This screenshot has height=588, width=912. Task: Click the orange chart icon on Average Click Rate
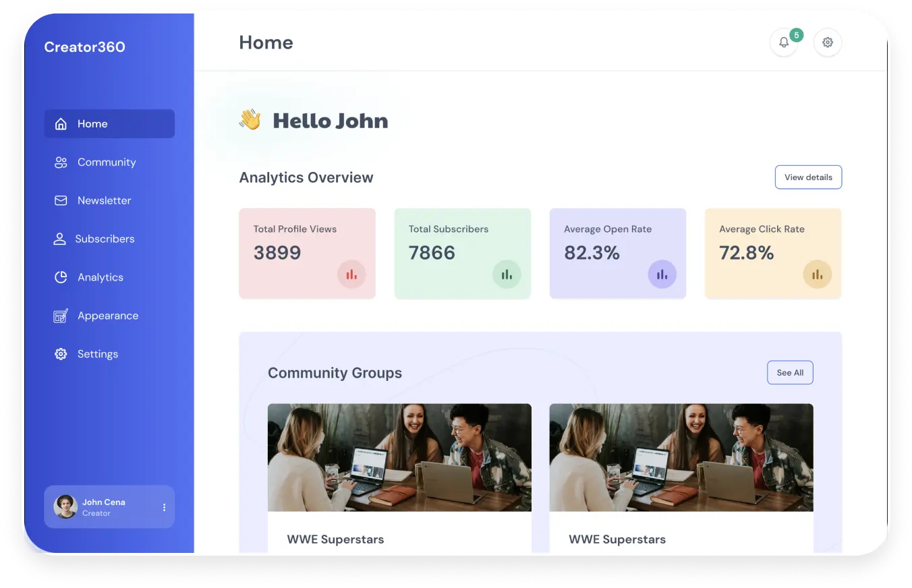[x=817, y=274]
